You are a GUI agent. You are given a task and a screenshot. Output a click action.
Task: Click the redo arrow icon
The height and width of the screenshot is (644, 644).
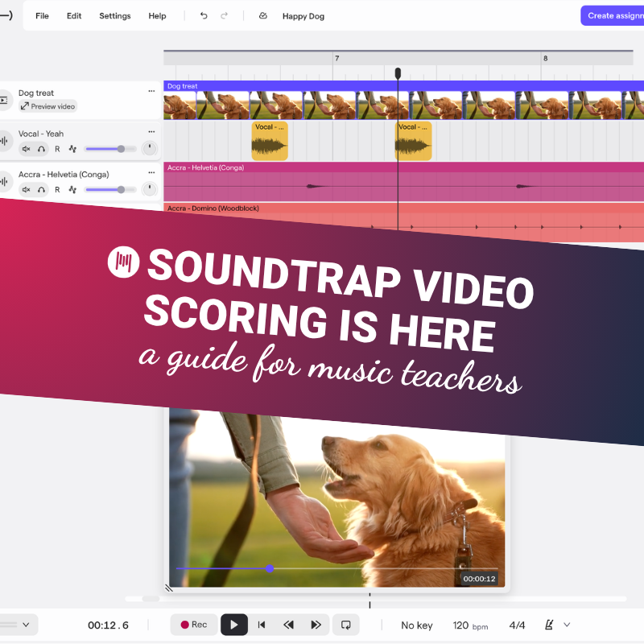pos(225,15)
